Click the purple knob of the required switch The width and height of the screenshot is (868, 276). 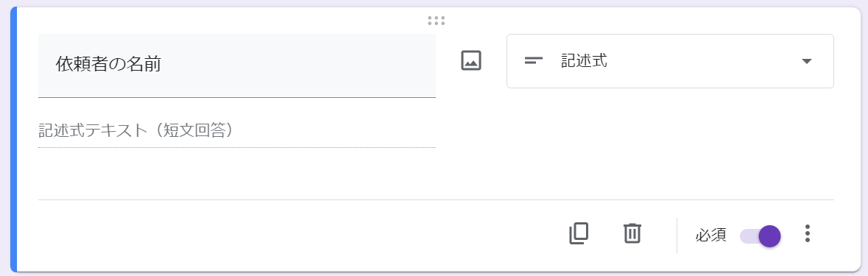(769, 236)
